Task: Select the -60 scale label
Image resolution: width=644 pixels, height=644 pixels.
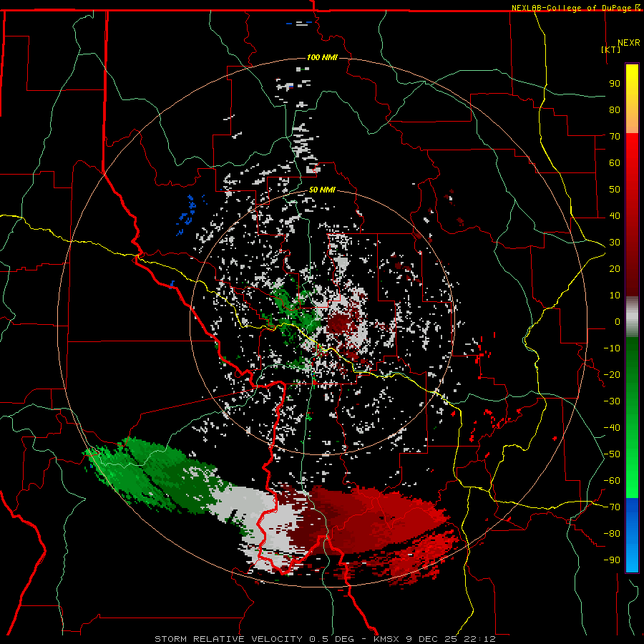Action: click(612, 481)
